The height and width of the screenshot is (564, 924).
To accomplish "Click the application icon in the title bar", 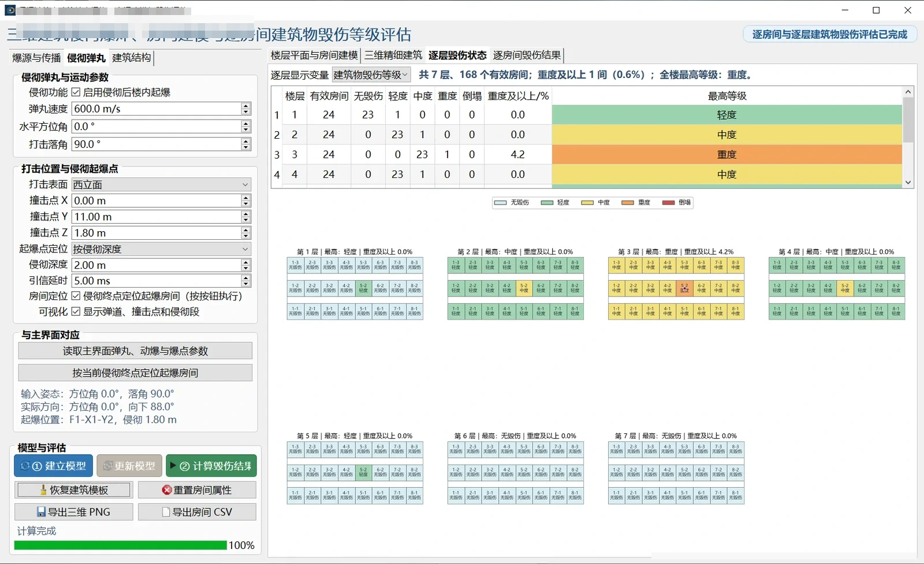I will pos(10,10).
